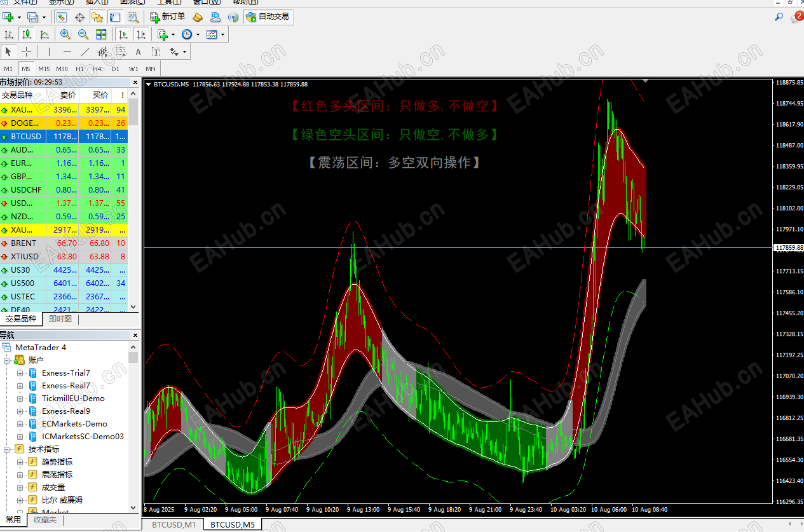
Task: Draw a vertical line tool icon
Action: [49, 51]
